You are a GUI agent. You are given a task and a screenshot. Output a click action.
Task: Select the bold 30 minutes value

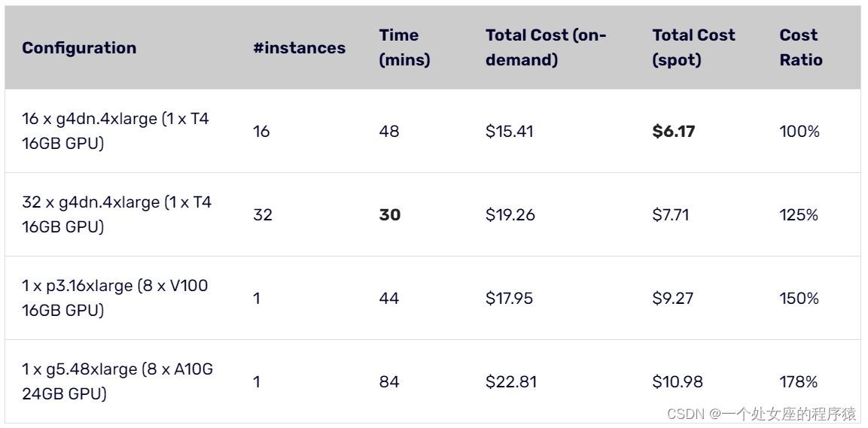(390, 214)
